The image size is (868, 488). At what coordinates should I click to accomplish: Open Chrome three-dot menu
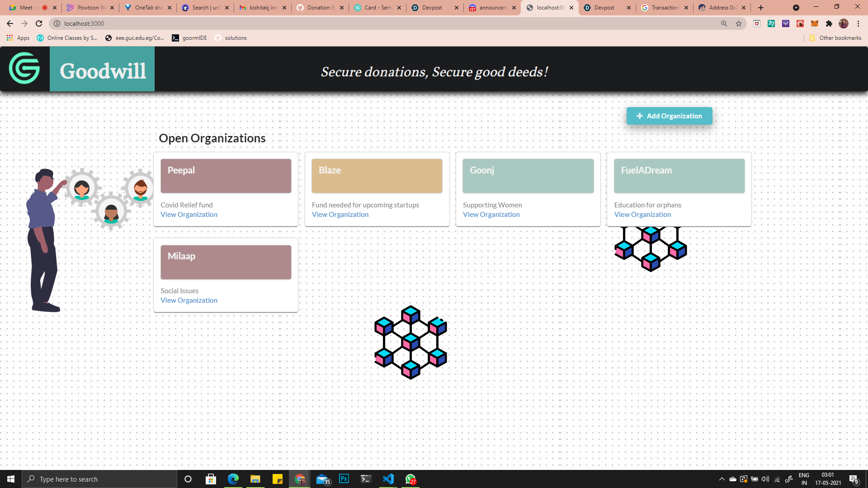coord(858,23)
